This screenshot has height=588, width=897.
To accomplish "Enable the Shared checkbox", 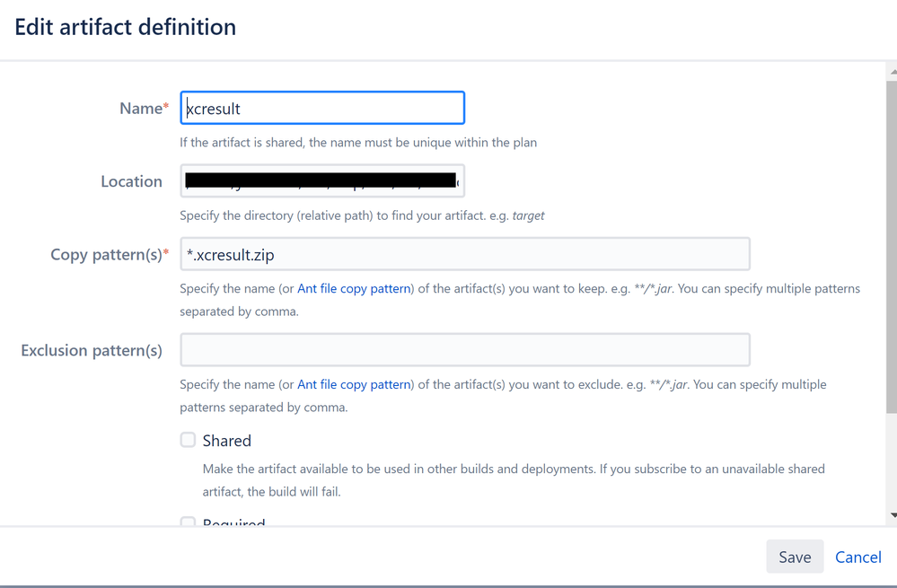I will (188, 440).
